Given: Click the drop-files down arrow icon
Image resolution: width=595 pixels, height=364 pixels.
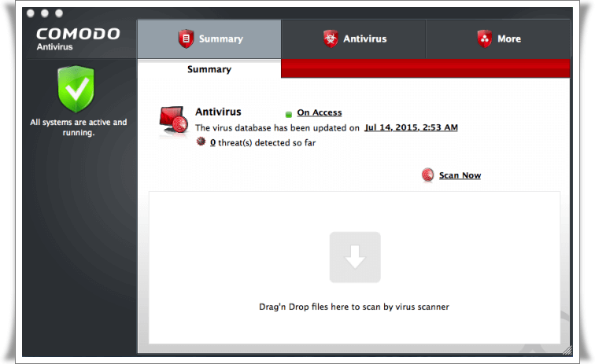Looking at the screenshot, I should click(x=355, y=257).
